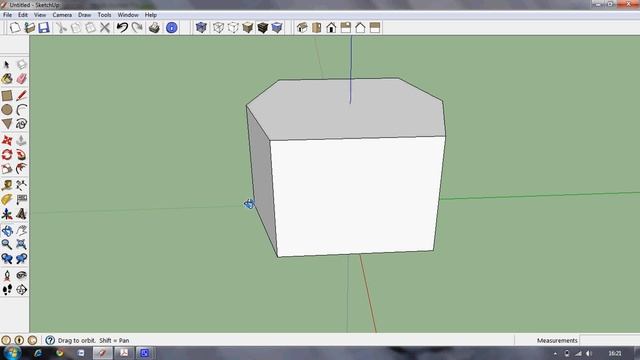640x360 pixels.
Task: Set Back standard view
Action: (x=360, y=27)
